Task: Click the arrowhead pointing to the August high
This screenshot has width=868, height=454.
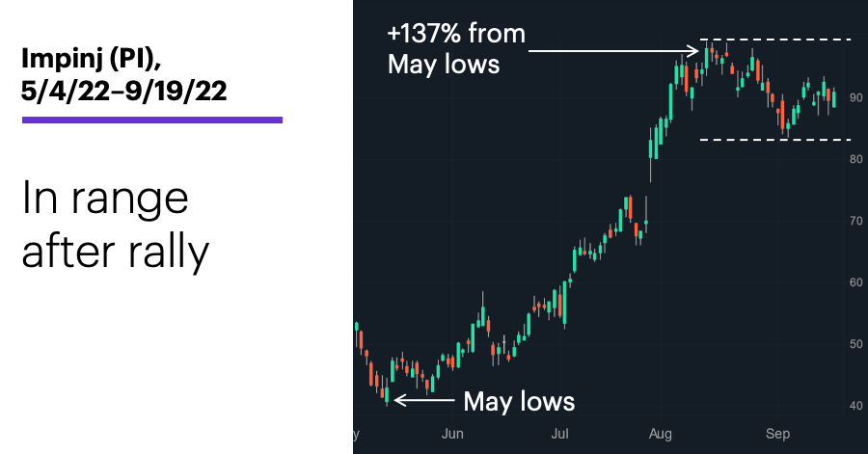Action: [692, 51]
